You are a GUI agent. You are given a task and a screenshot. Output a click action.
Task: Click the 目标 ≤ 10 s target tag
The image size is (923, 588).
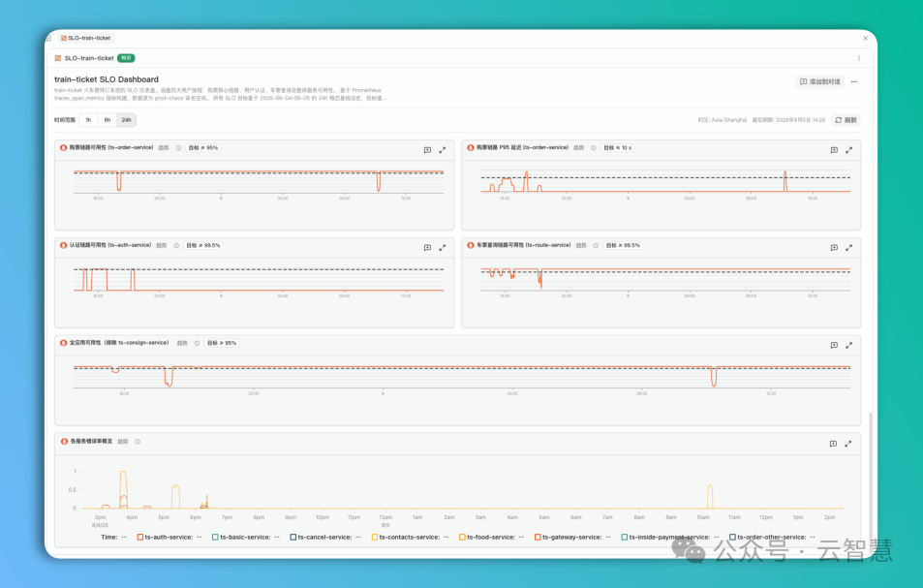click(618, 148)
